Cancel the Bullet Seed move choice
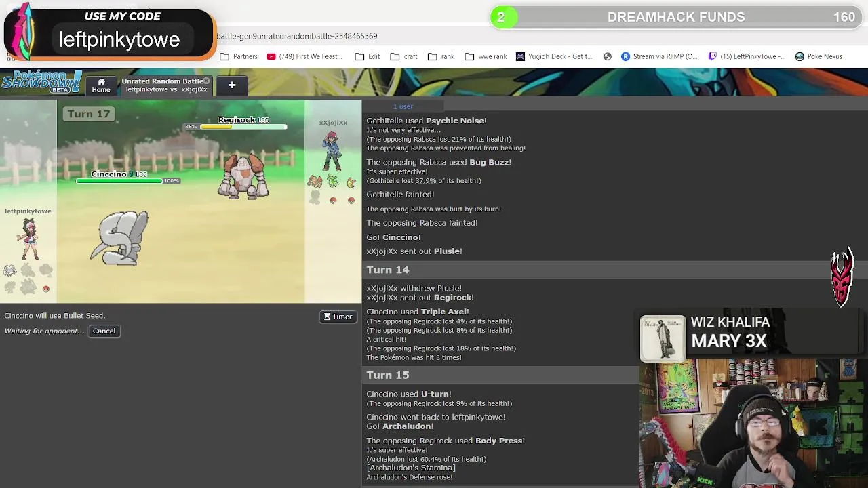The image size is (868, 488). pyautogui.click(x=104, y=331)
